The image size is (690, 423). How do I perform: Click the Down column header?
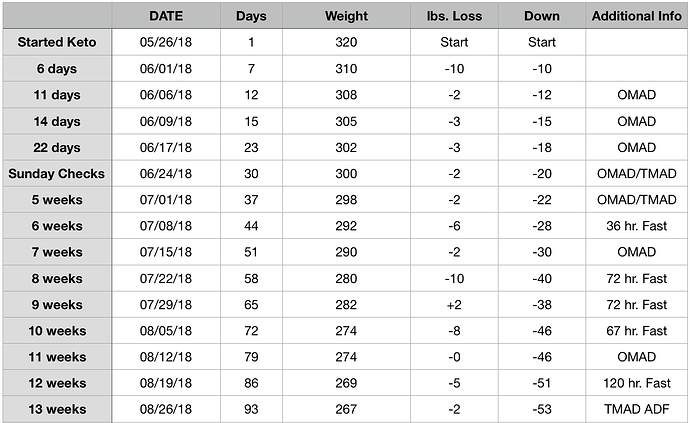click(x=542, y=16)
